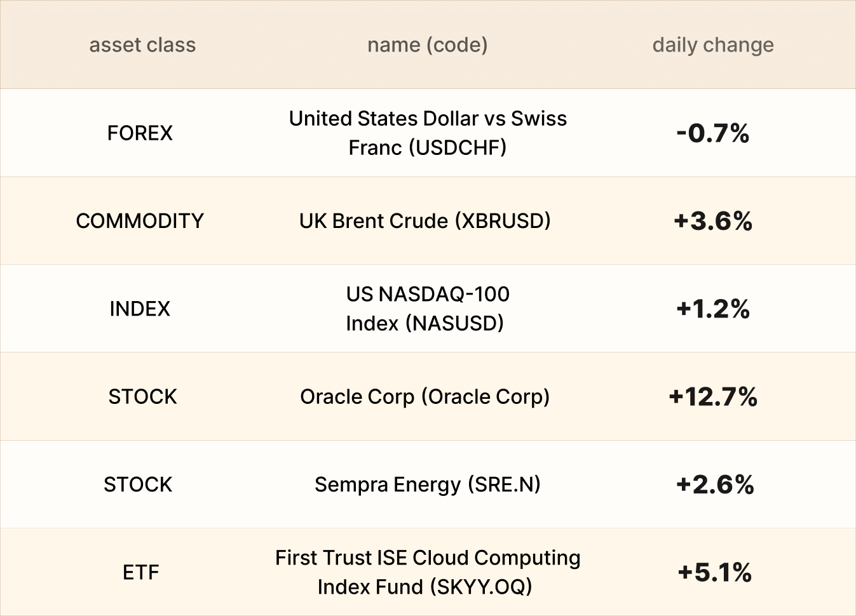Viewport: 856px width, 616px height.
Task: Select the INDEX asset class cell
Action: pyautogui.click(x=140, y=309)
